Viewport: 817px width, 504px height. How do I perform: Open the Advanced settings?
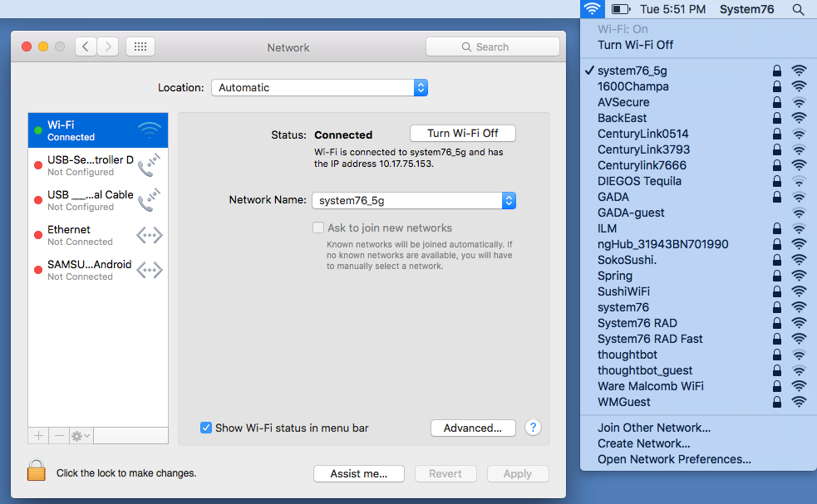473,428
